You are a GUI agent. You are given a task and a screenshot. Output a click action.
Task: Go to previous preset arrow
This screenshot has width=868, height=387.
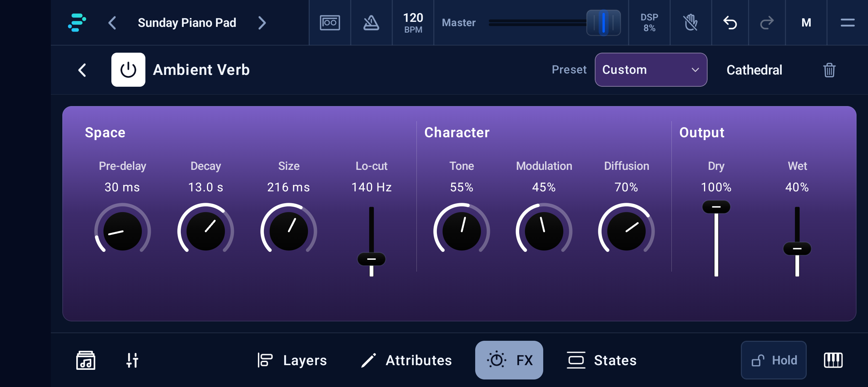tap(112, 23)
